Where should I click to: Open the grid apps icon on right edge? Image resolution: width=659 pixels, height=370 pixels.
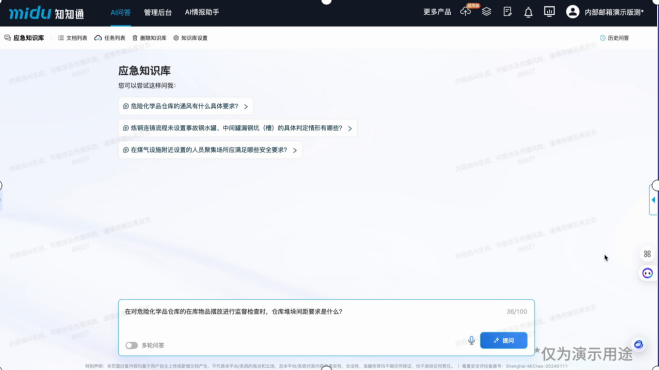(x=647, y=254)
